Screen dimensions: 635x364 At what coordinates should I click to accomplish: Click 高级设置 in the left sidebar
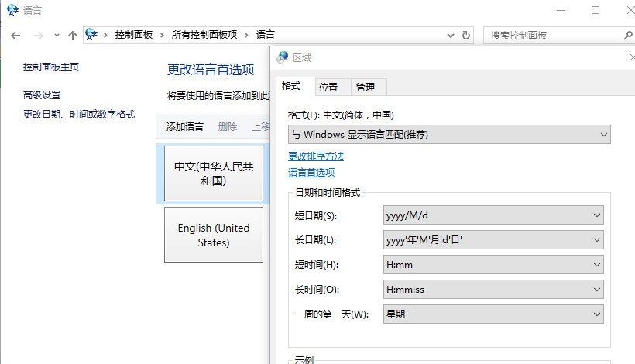42,95
